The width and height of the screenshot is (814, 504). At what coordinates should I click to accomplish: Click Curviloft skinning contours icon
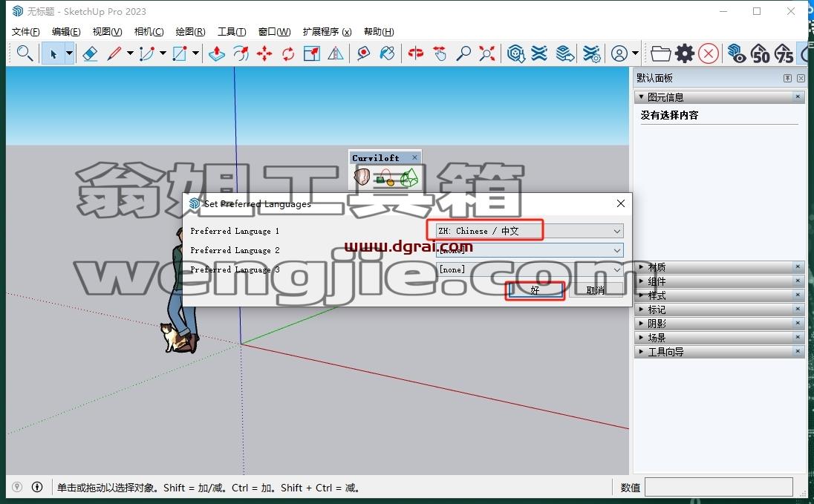tap(409, 177)
